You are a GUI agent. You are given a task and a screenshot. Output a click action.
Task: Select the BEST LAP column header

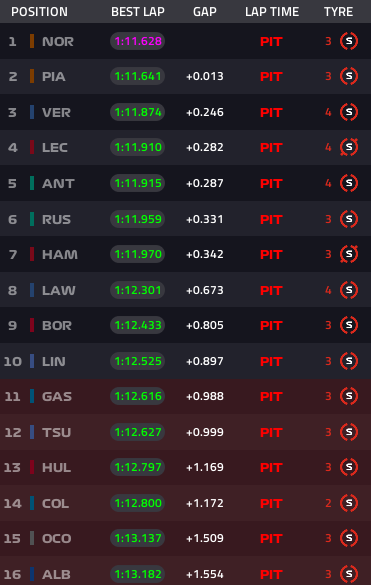[138, 12]
